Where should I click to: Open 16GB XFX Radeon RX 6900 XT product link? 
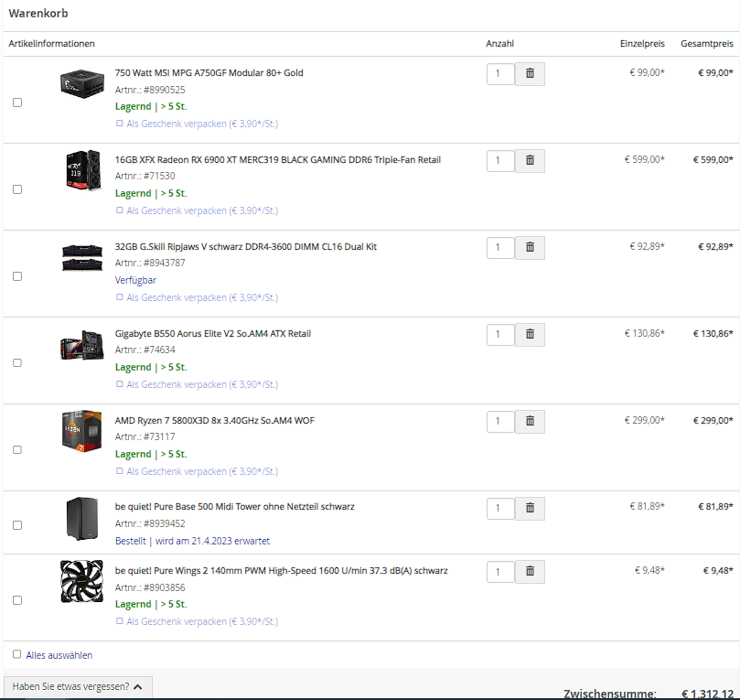277,159
